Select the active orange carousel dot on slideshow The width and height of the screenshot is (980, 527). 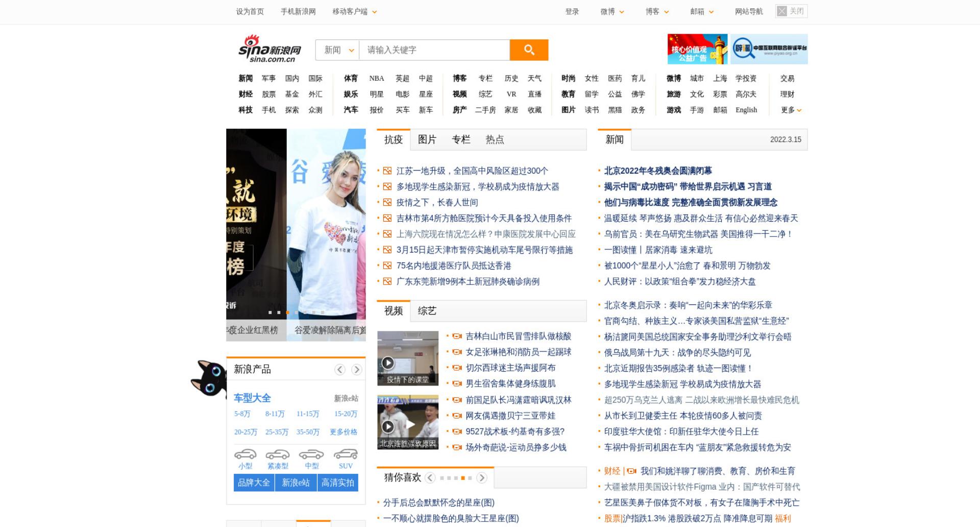click(x=287, y=313)
